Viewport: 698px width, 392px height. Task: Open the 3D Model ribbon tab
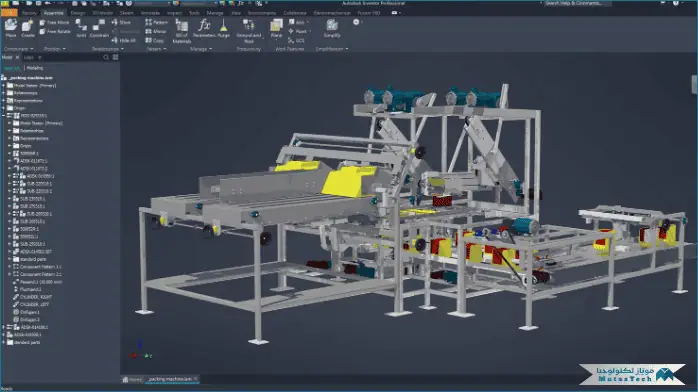[102, 13]
